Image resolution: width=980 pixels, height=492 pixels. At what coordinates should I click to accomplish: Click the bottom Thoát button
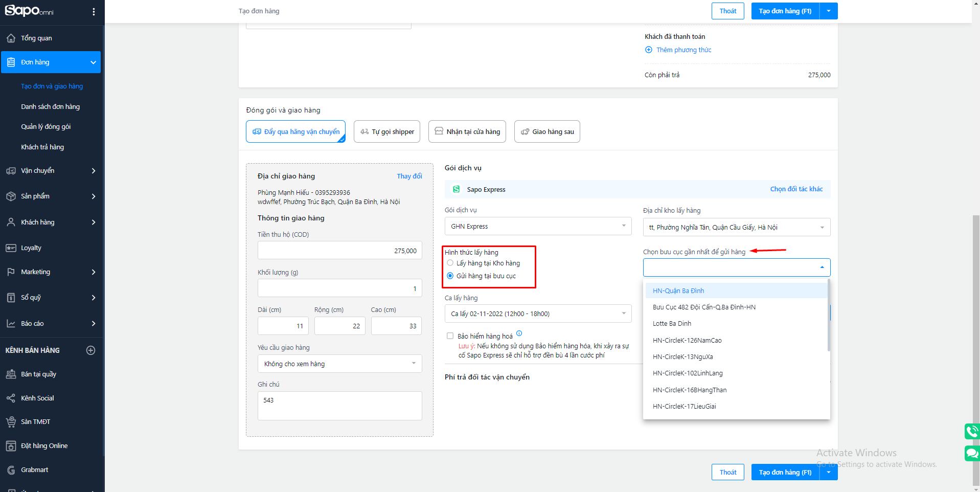click(728, 472)
